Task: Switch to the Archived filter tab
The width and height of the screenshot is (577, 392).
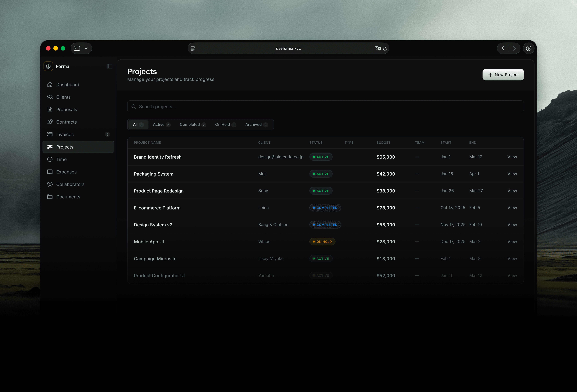Action: (256, 125)
